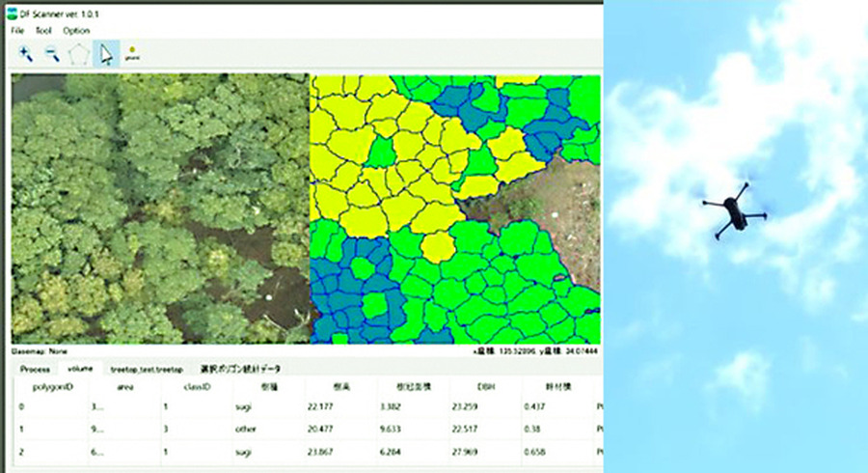Viewport: 868px width, 473px height.
Task: Open the treetop_test.treetop tab
Action: point(147,369)
